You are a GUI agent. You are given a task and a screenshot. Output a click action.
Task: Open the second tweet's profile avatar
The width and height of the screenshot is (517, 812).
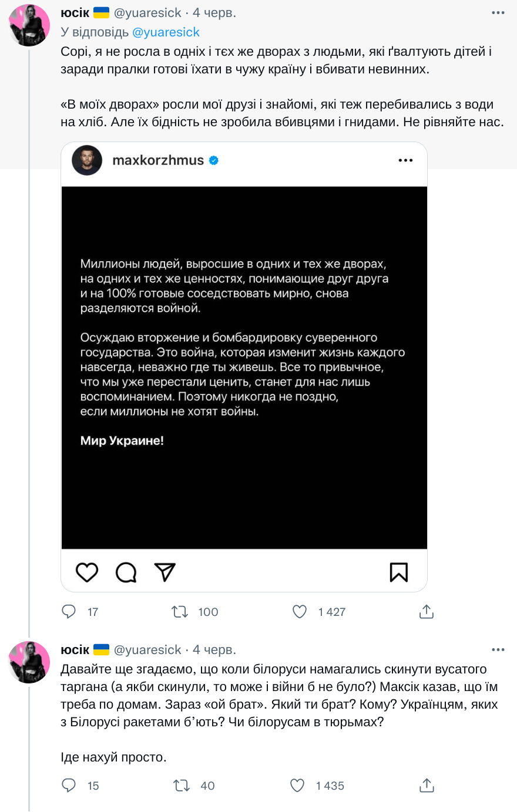[x=29, y=662]
